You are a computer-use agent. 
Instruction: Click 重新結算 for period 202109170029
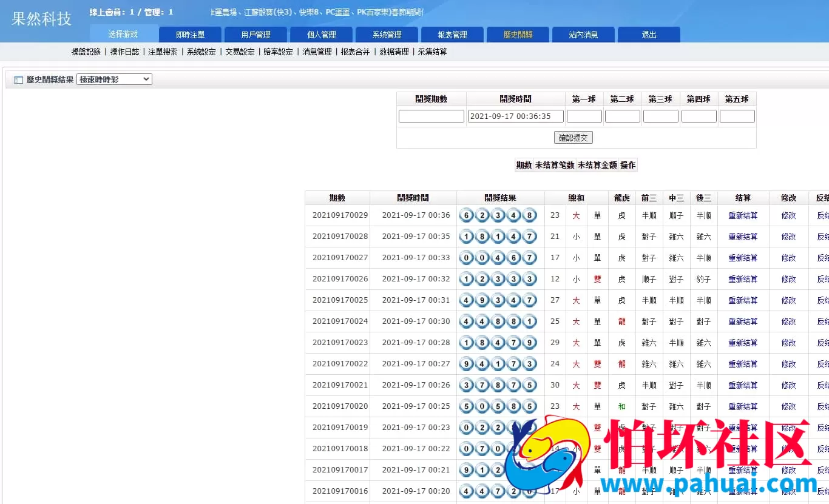(743, 215)
